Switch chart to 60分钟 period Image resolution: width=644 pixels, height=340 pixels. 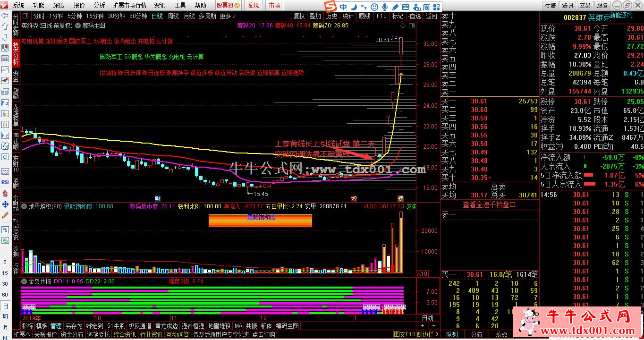click(x=138, y=16)
